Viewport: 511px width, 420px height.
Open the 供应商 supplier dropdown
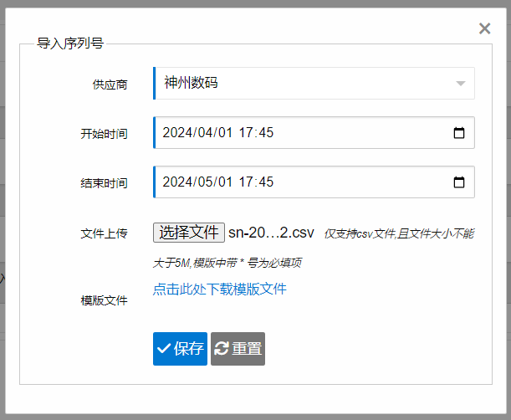coord(314,83)
